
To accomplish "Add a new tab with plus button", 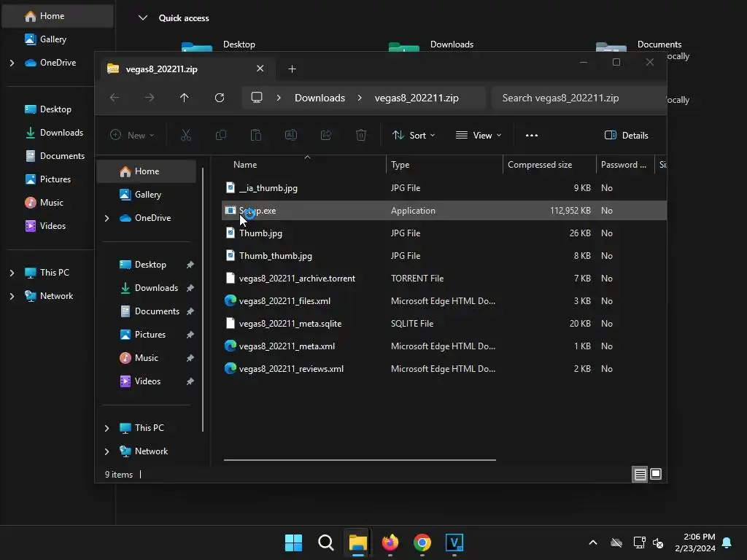I will [x=292, y=69].
